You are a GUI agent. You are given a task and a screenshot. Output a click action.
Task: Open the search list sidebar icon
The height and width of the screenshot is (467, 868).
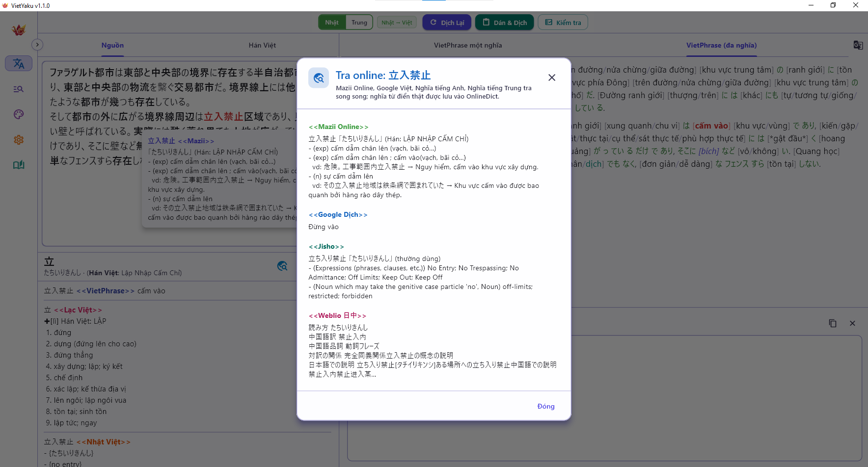(19, 89)
